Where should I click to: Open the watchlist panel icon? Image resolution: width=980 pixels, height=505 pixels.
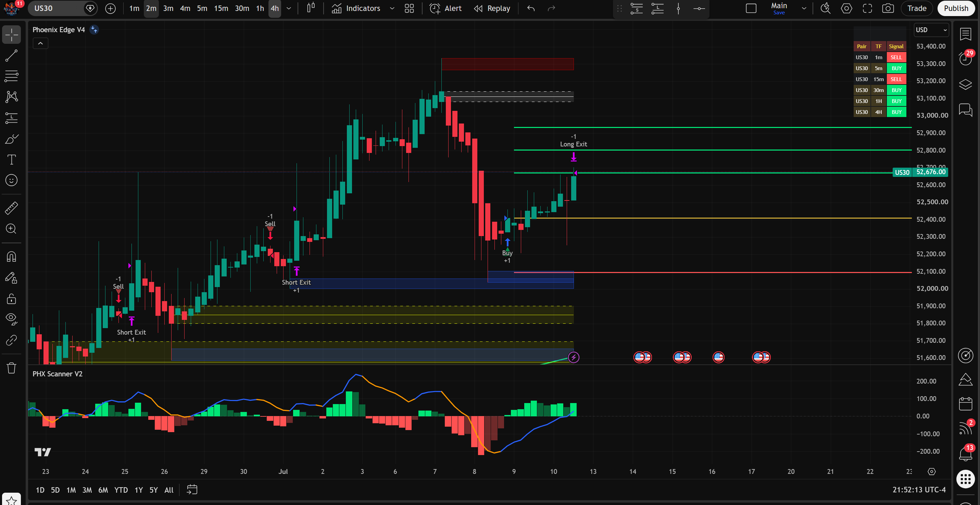(966, 34)
